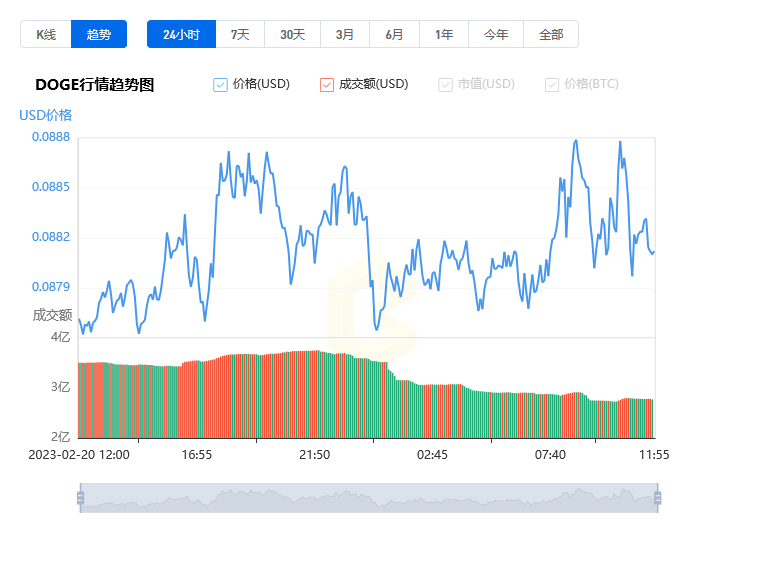The height and width of the screenshot is (563, 780).
Task: Show the 全部 full history range
Action: pyautogui.click(x=551, y=34)
